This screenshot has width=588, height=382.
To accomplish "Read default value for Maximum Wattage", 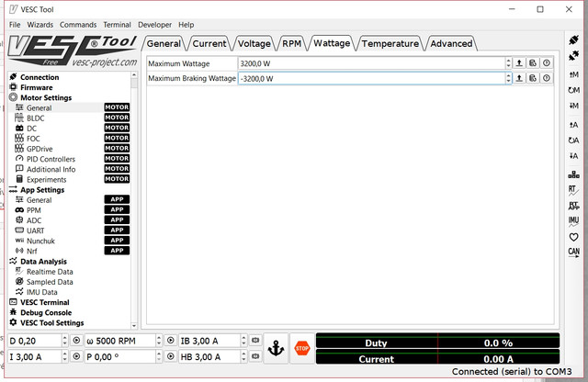I will [533, 63].
